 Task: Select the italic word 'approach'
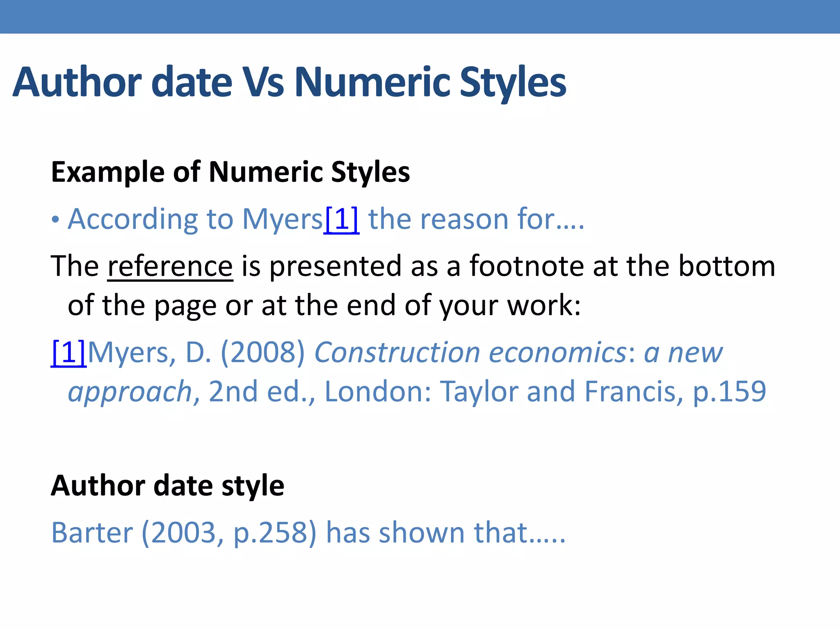pos(130,393)
